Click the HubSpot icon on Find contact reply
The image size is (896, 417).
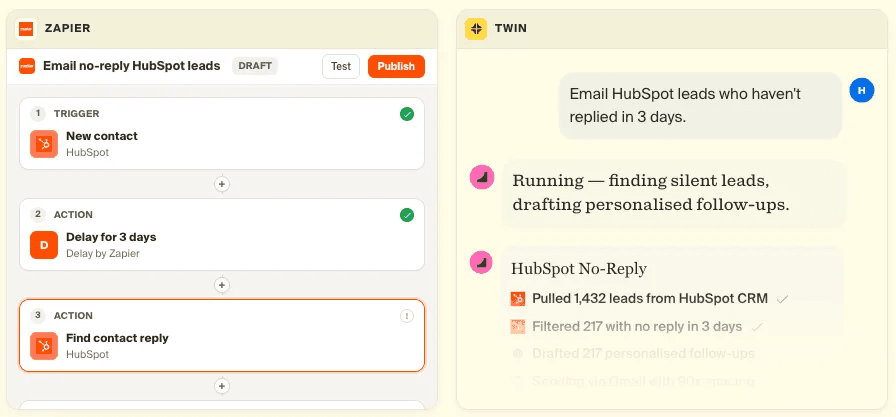coord(44,346)
